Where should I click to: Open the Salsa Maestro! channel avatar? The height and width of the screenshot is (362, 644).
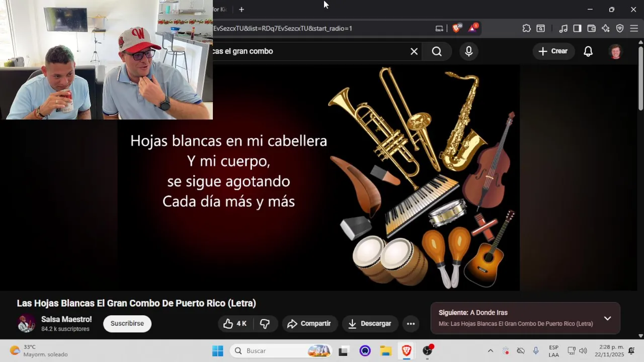[x=26, y=323]
